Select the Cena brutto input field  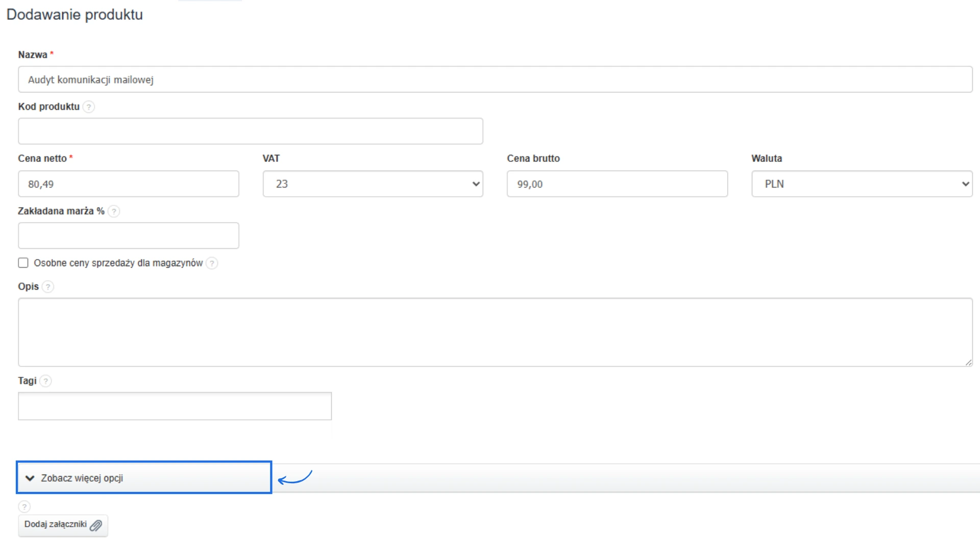click(617, 184)
